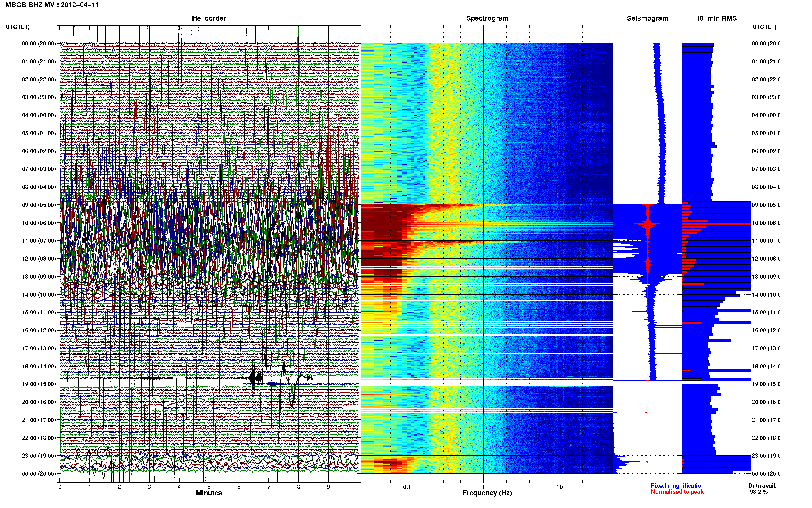Click the red normalised peak at 10:00 in Seismogram
812x508 pixels.
click(x=648, y=223)
